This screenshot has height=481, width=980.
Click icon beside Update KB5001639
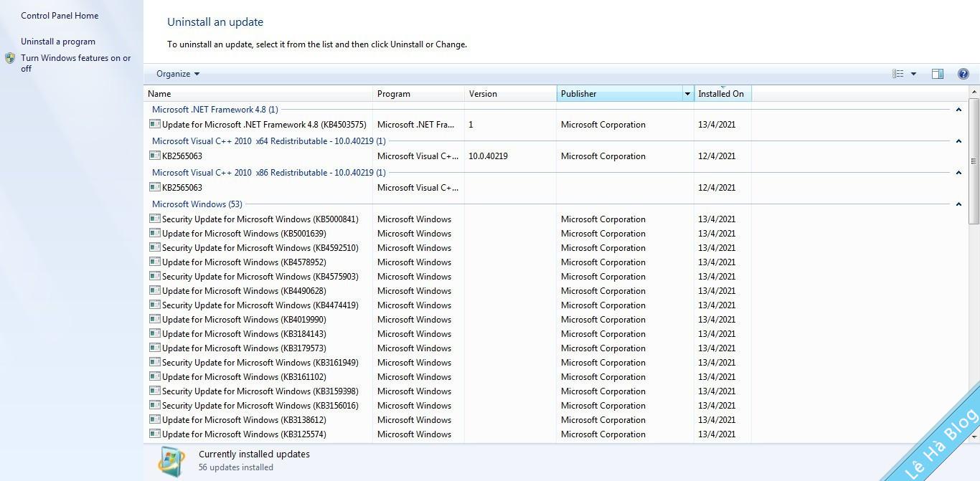click(155, 233)
